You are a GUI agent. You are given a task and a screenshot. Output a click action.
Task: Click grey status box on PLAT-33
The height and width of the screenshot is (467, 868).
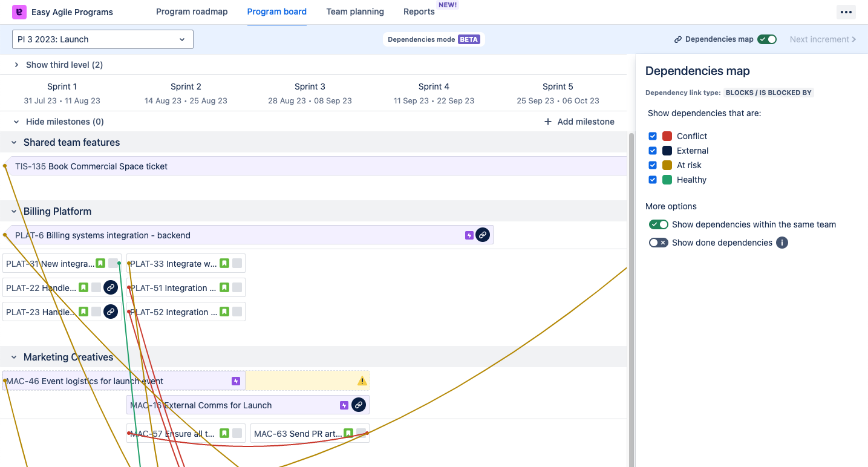click(x=237, y=263)
